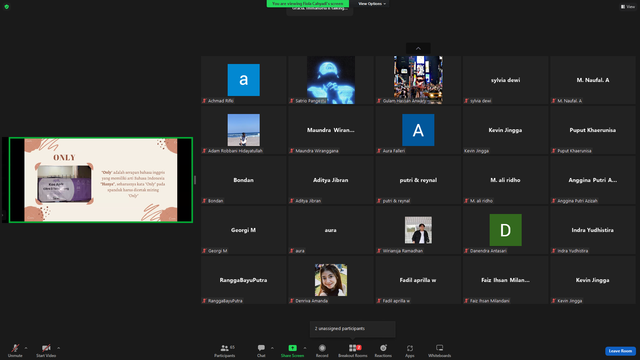640x360 pixels.
Task: Open the View Options dropdown
Action: click(x=372, y=4)
